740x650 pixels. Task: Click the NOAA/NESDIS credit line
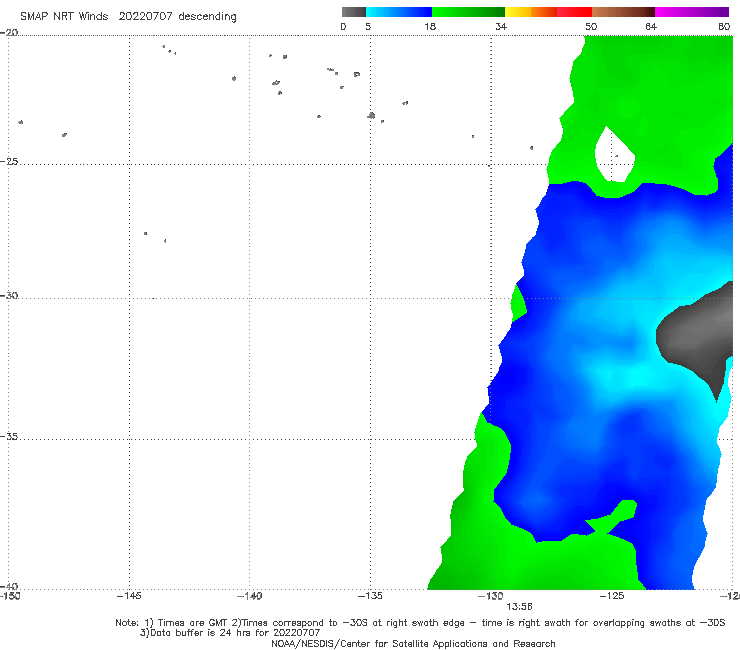(413, 643)
